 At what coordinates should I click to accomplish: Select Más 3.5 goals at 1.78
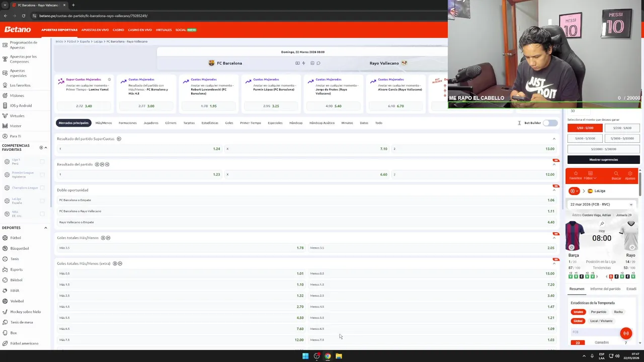(x=181, y=248)
